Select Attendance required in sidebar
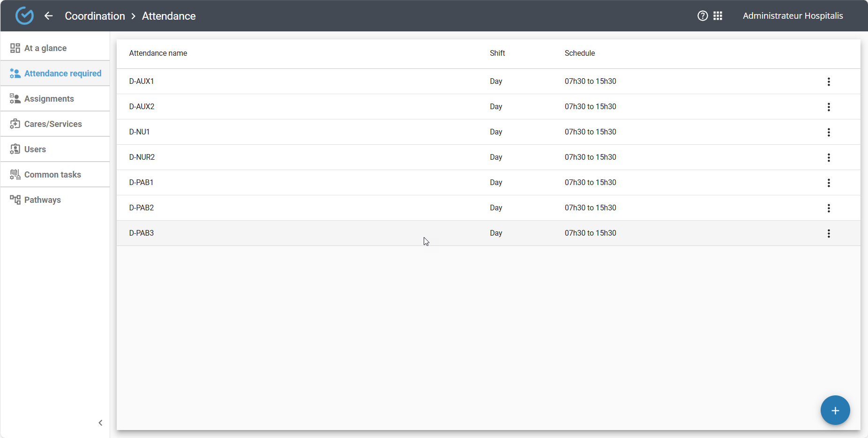Viewport: 868px width, 438px height. coord(62,74)
